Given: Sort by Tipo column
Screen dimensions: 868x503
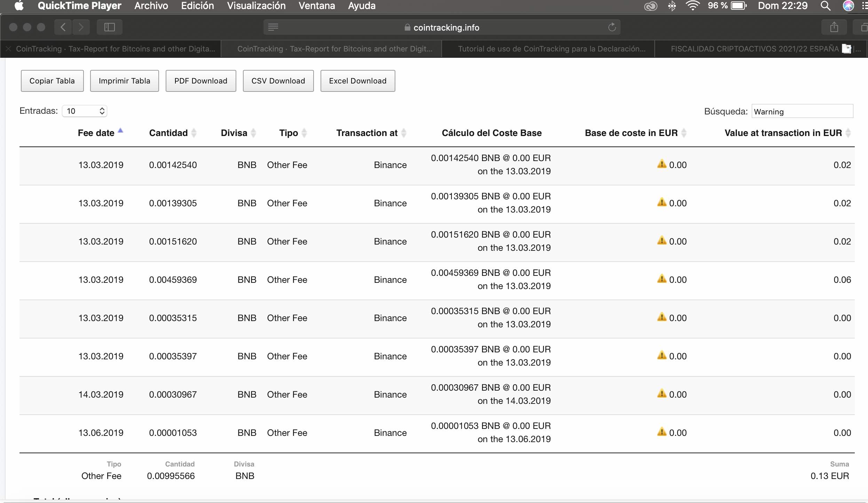Looking at the screenshot, I should [293, 133].
